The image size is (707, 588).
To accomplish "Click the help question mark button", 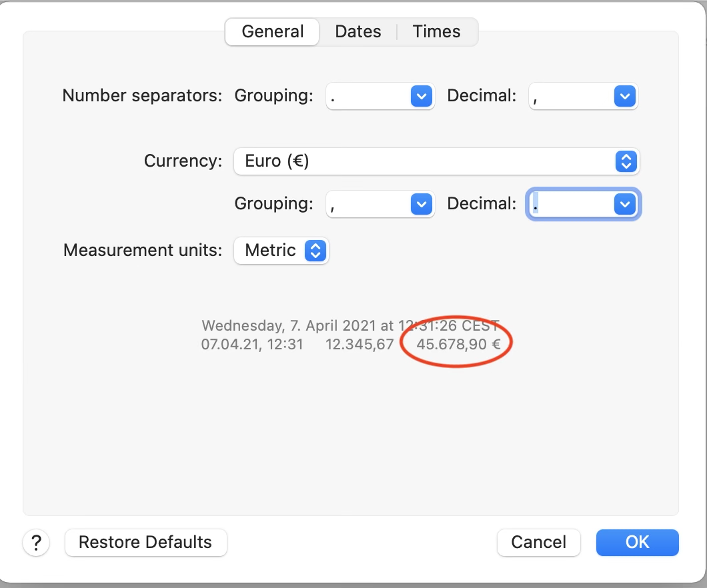I will [36, 543].
